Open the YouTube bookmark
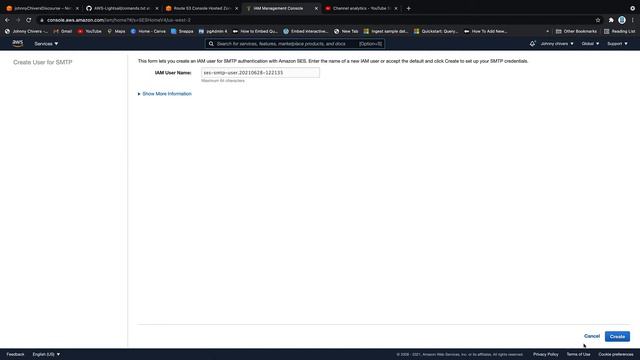Screen dimensions: 640x360 [89, 31]
